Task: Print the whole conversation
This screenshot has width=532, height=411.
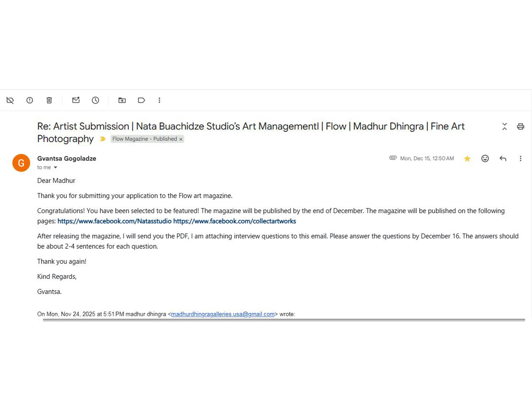Action: (x=520, y=127)
